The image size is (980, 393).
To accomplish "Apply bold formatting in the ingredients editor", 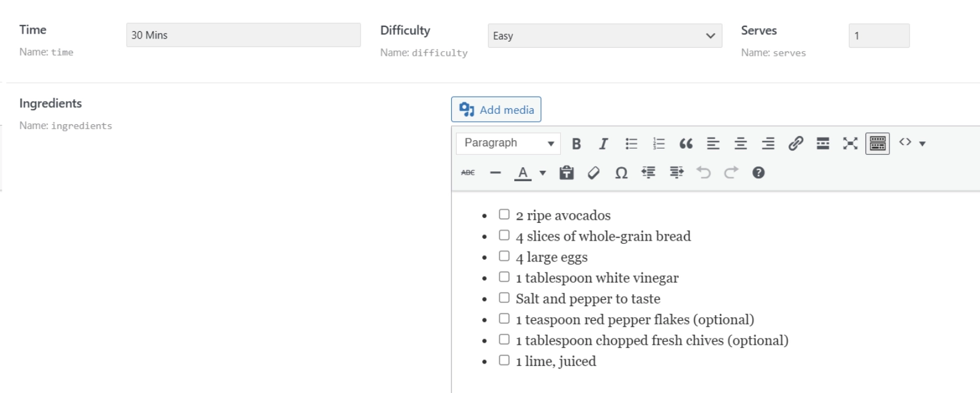I will (576, 143).
